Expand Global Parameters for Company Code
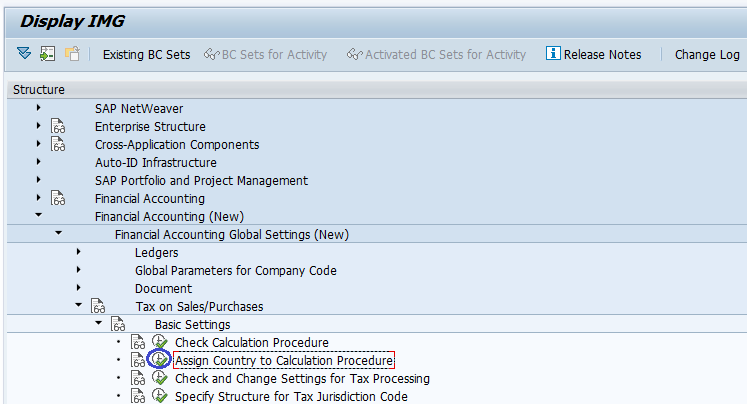The image size is (747, 404). (x=79, y=270)
